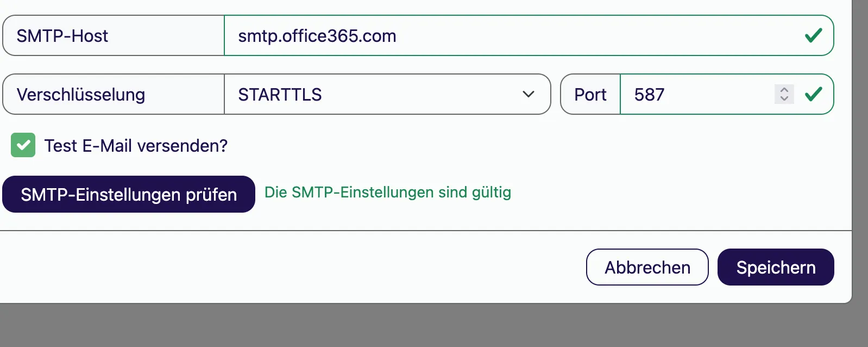Click into the Port field showing 587
Screen dimensions: 868x347
(695, 95)
